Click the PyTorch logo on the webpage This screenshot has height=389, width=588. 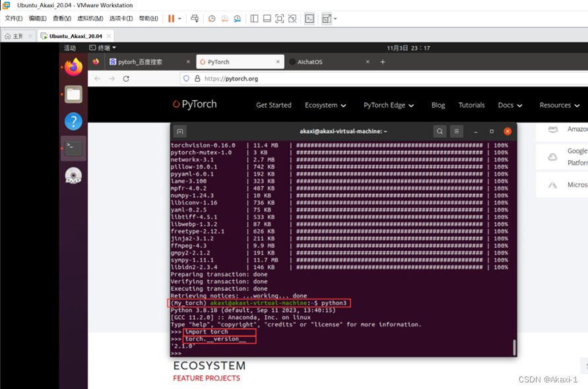coord(195,104)
